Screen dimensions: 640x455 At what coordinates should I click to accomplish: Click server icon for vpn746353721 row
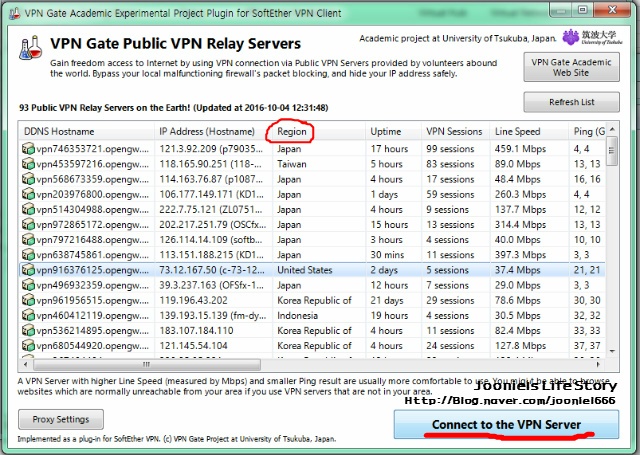click(28, 149)
